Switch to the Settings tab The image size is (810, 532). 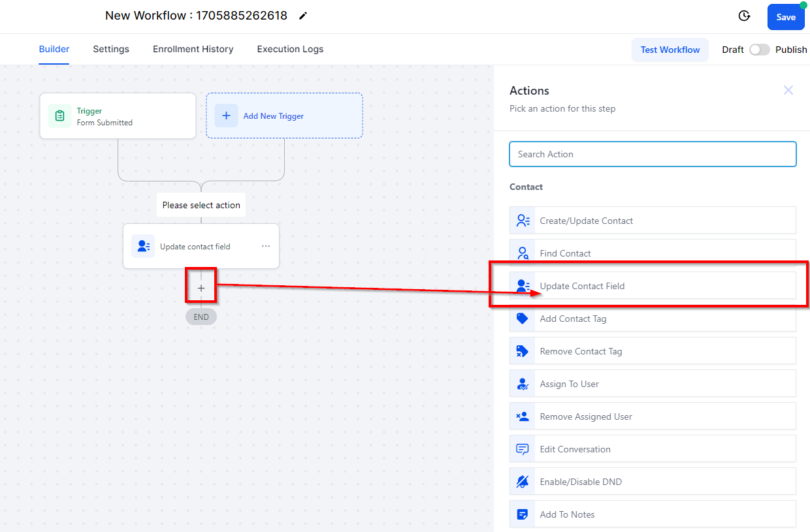111,49
